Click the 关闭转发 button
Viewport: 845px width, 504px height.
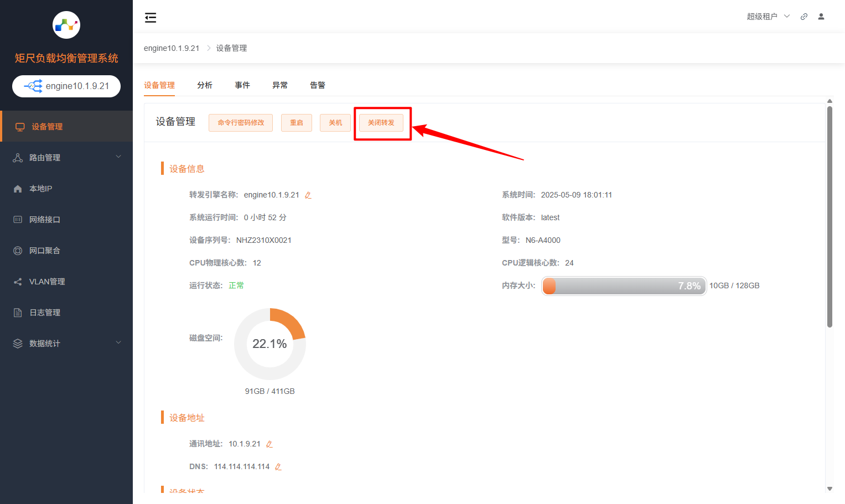[x=382, y=122]
